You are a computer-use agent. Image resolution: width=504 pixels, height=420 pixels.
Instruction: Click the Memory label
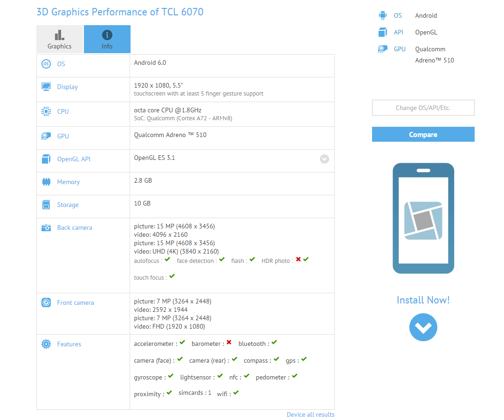[69, 182]
